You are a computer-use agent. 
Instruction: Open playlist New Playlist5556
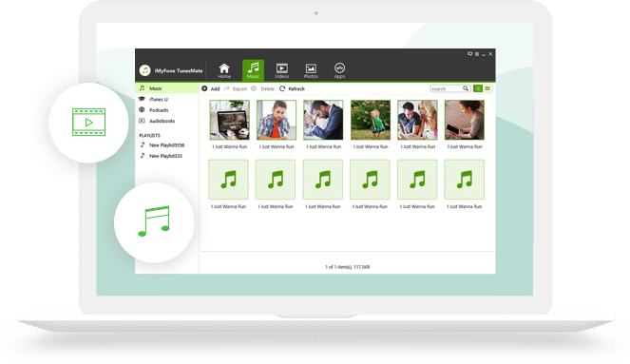tap(167, 145)
